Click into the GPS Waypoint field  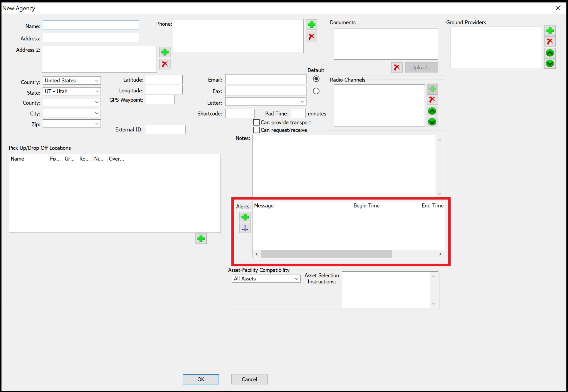pos(160,99)
